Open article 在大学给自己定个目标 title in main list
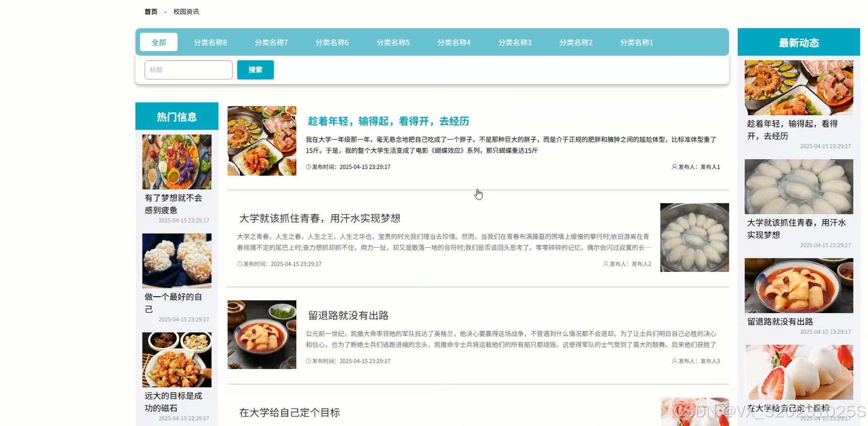Screen dimensions: 868x426 pyautogui.click(x=289, y=412)
